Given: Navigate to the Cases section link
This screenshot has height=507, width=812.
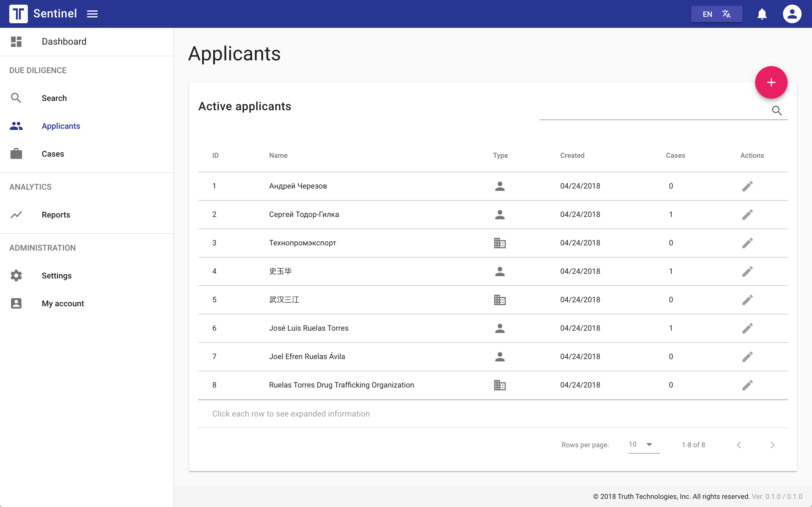Looking at the screenshot, I should point(53,154).
